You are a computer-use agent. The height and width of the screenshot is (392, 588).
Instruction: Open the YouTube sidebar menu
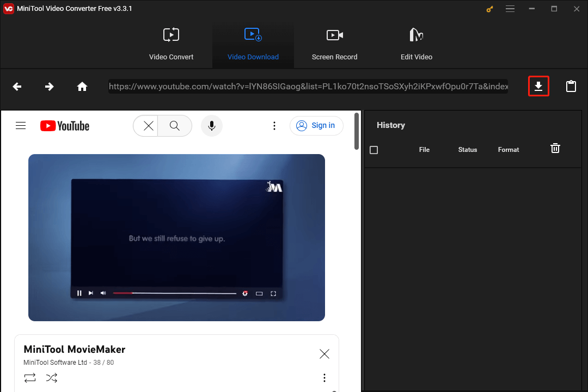tap(21, 125)
